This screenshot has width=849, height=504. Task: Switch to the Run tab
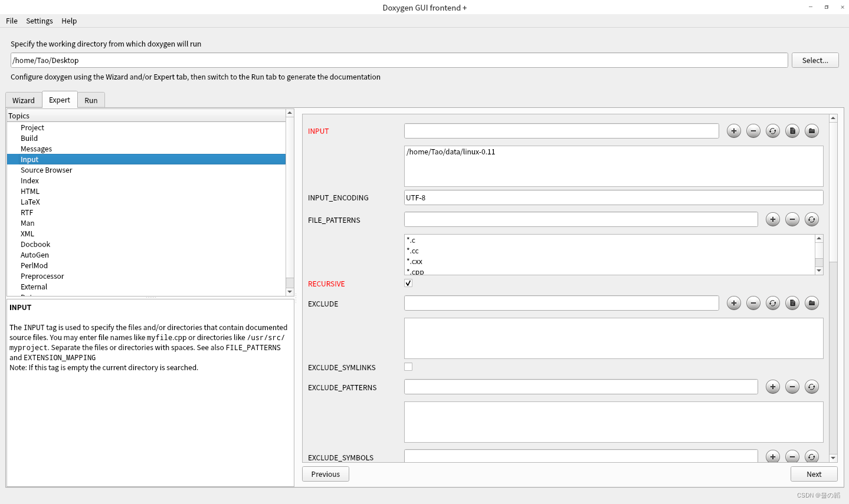[91, 100]
